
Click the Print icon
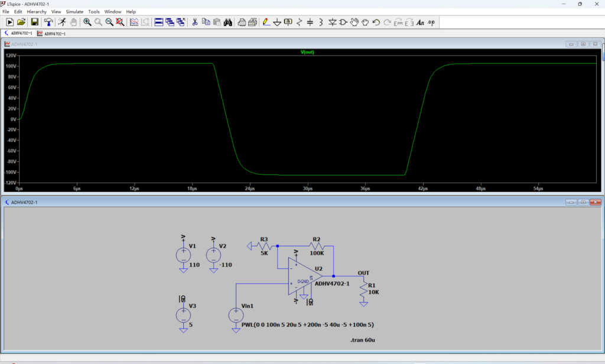click(x=253, y=22)
